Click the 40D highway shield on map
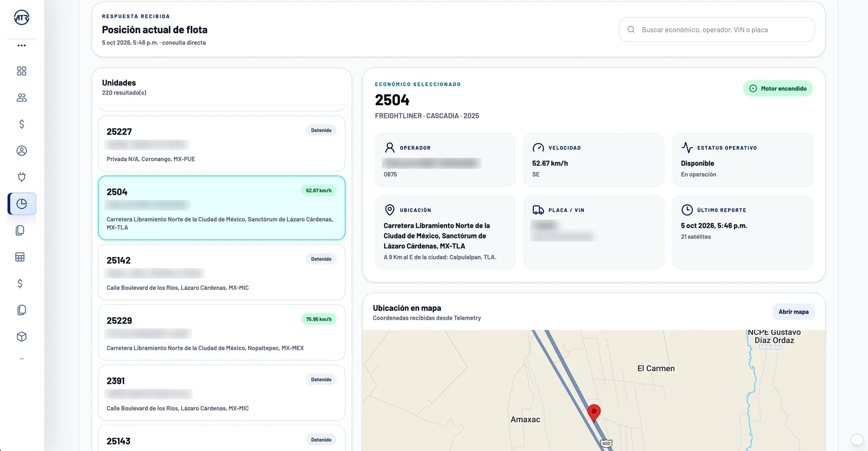Image resolution: width=868 pixels, height=451 pixels. pos(607,443)
